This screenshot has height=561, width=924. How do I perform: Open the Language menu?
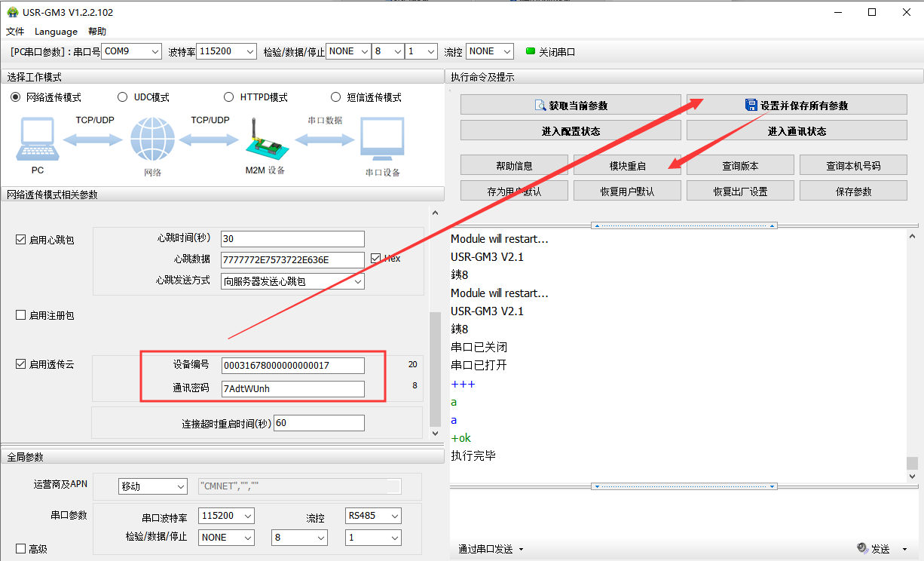point(56,32)
